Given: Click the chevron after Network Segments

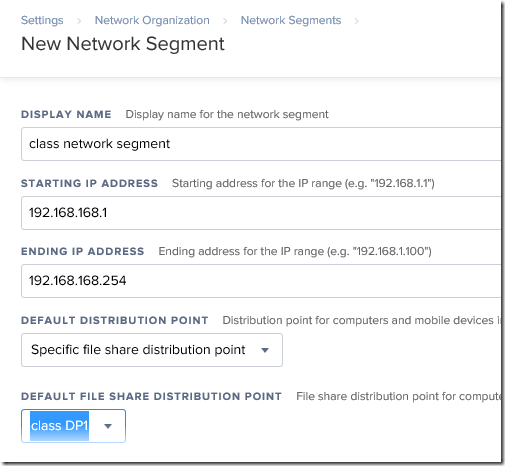Looking at the screenshot, I should (x=357, y=21).
